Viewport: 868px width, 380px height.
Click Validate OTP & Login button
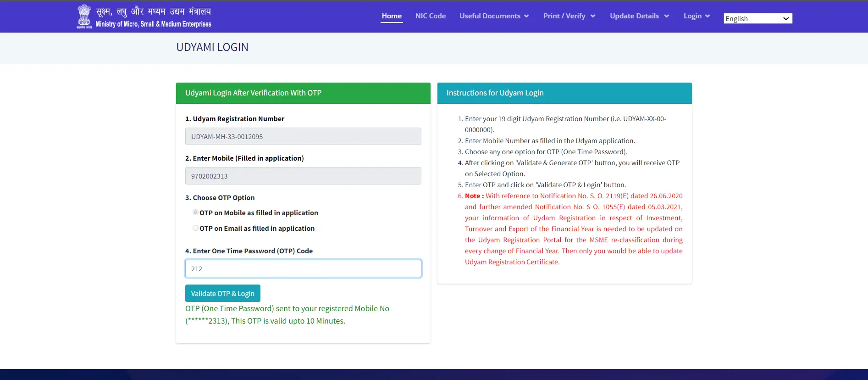(223, 293)
